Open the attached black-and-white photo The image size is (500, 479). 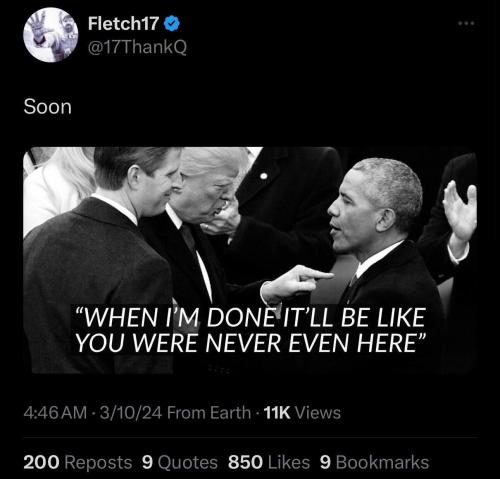pyautogui.click(x=250, y=260)
